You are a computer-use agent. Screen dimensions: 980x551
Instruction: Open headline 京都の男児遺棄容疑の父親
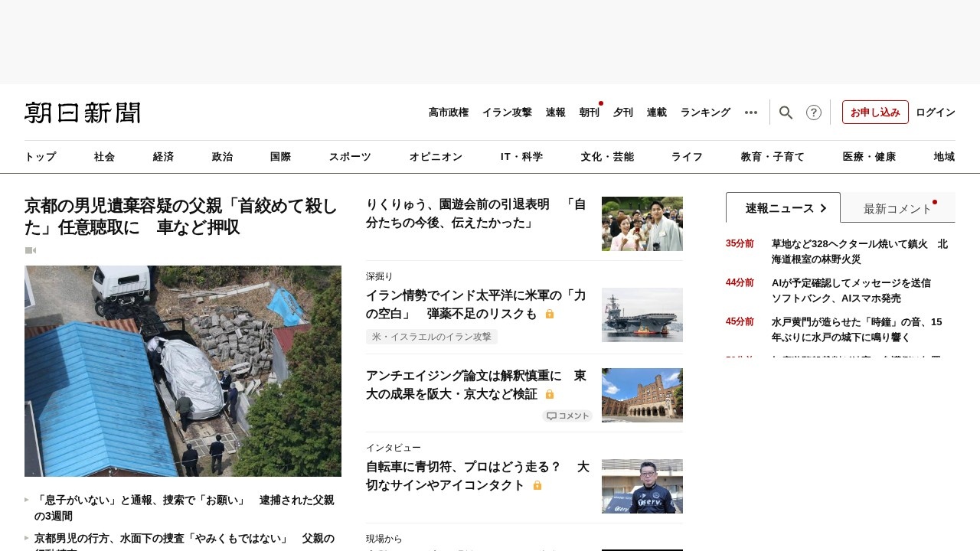click(181, 217)
